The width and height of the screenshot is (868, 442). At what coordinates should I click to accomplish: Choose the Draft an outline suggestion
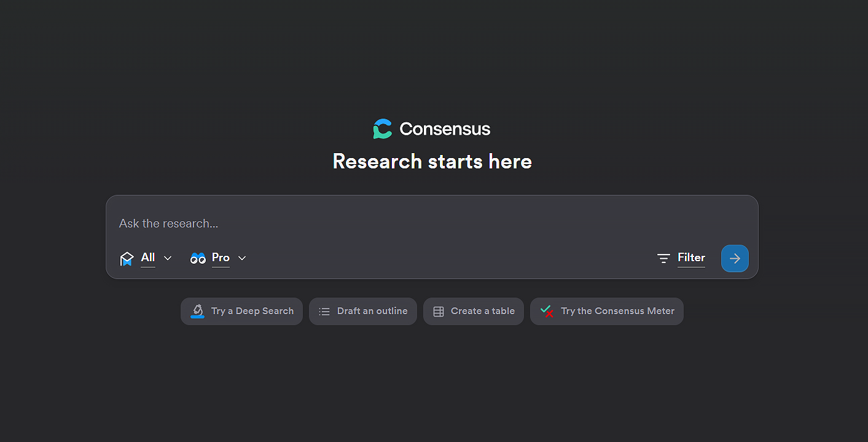pyautogui.click(x=372, y=311)
